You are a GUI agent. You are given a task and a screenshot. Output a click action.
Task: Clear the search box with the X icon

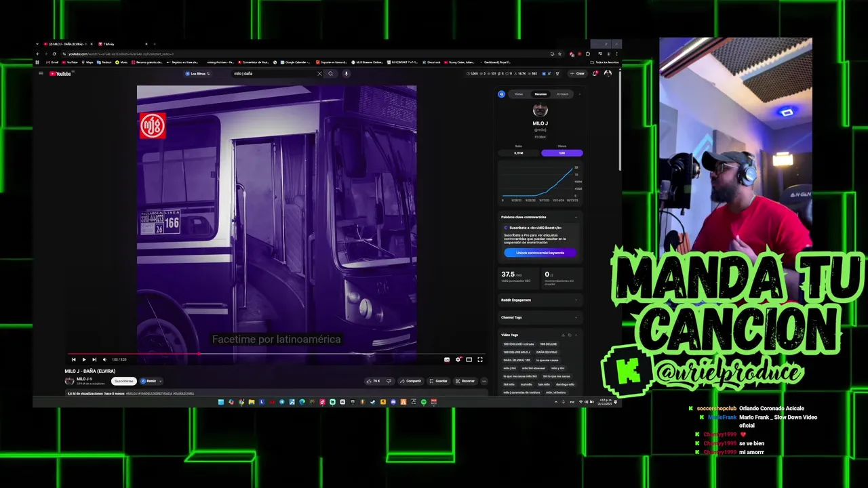click(x=319, y=73)
